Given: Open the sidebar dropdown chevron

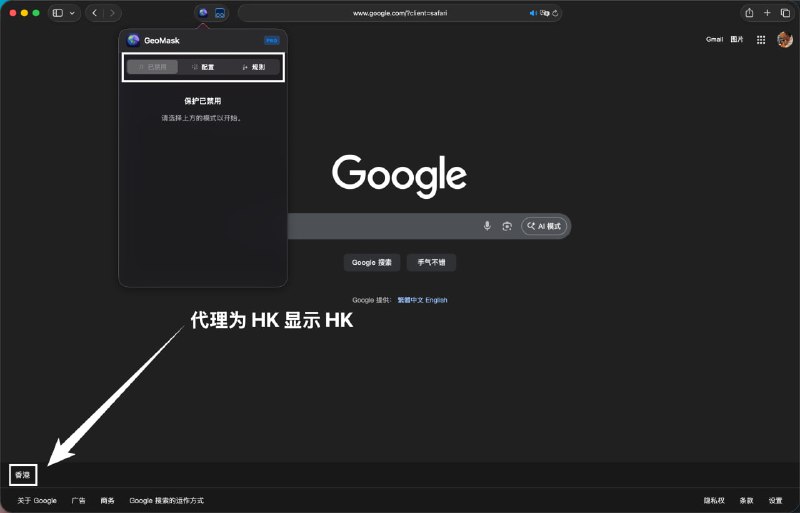Looking at the screenshot, I should 72,13.
